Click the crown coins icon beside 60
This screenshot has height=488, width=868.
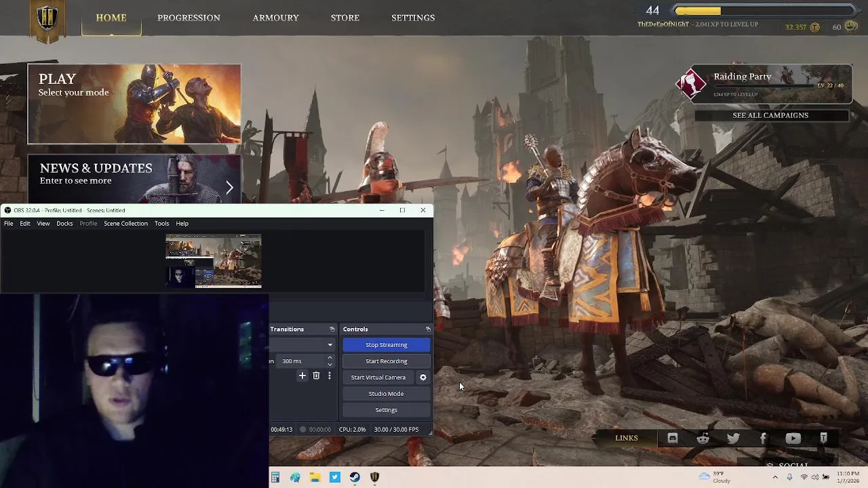click(851, 26)
